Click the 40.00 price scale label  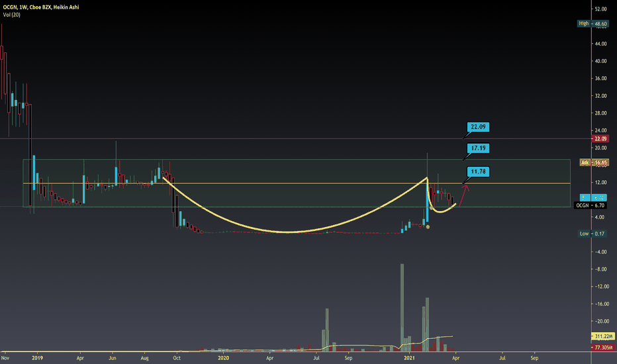pos(601,61)
